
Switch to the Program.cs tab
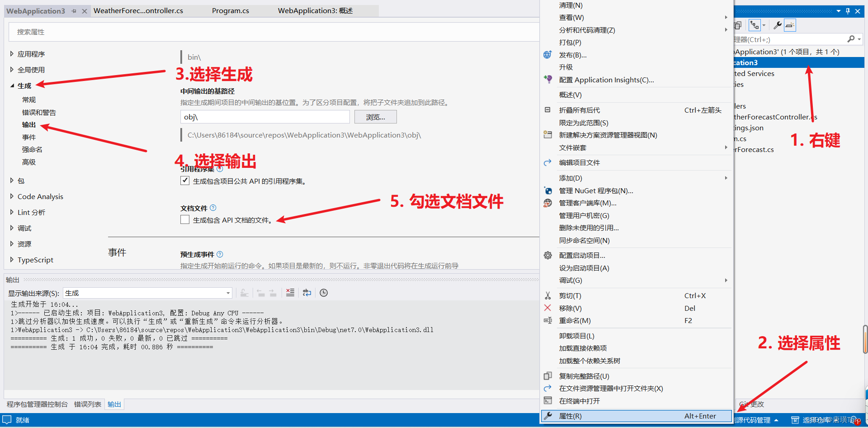click(231, 11)
